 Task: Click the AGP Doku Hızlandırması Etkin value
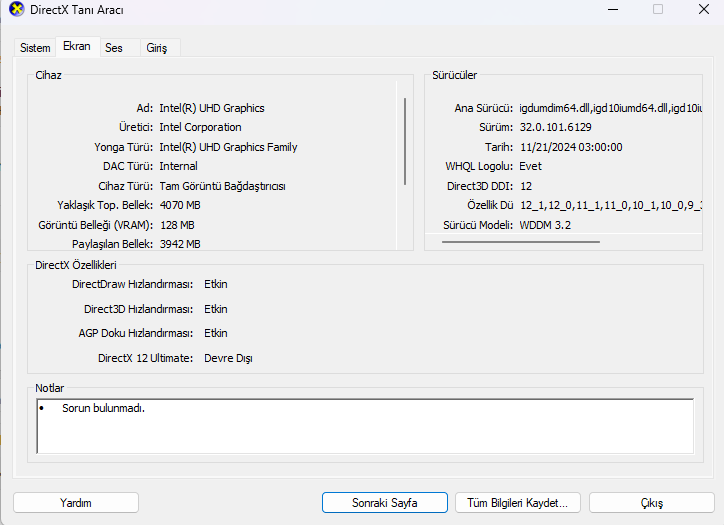point(216,333)
